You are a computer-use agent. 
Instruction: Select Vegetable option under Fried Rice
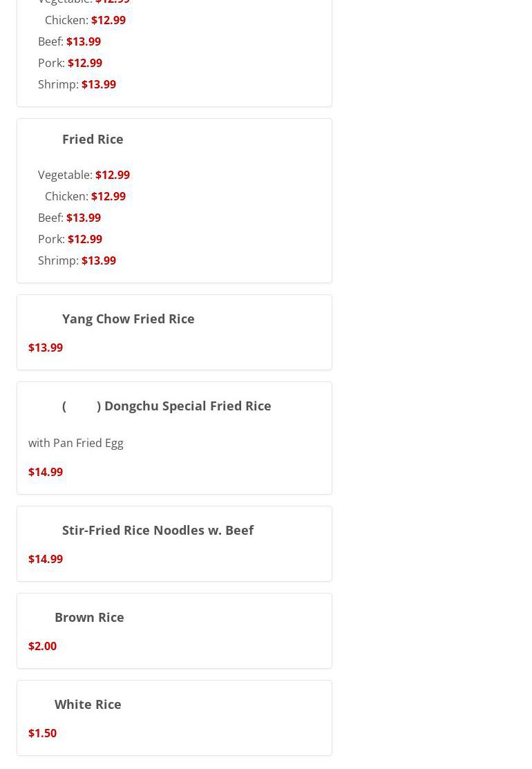(84, 175)
